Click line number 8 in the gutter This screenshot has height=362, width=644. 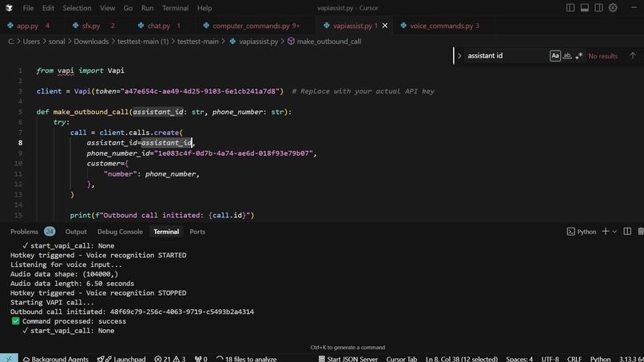20,142
